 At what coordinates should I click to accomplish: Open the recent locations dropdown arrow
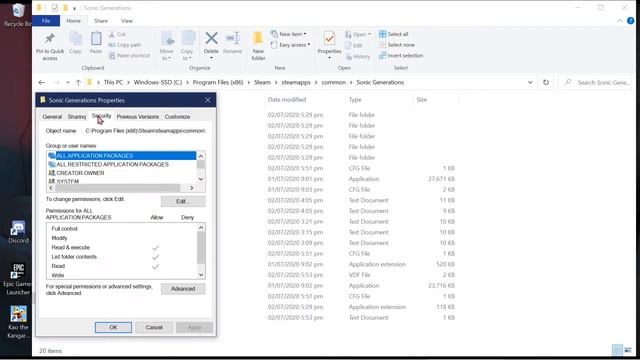tap(68, 82)
